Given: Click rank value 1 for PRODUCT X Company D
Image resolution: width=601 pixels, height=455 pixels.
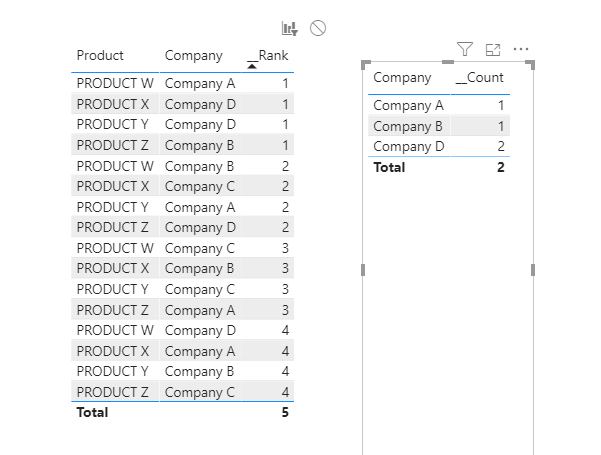Looking at the screenshot, I should click(x=285, y=104).
